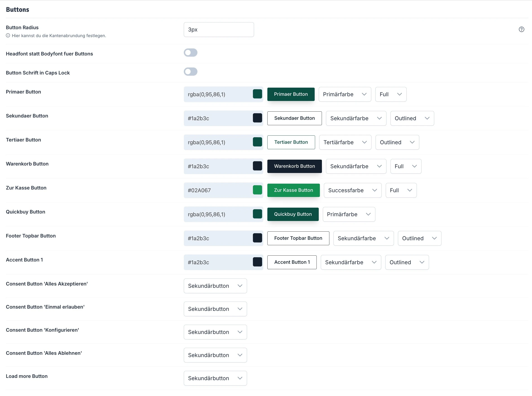Click the Warenkorb Button preview

pos(295,166)
